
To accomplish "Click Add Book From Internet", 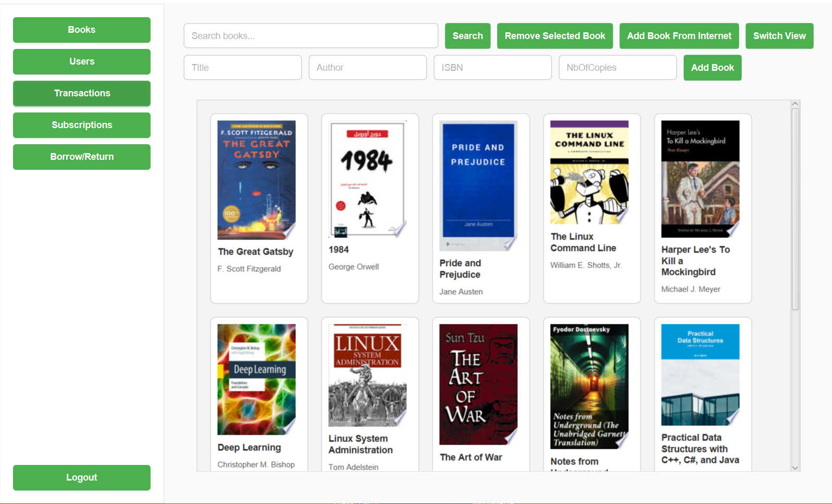I will tap(679, 36).
